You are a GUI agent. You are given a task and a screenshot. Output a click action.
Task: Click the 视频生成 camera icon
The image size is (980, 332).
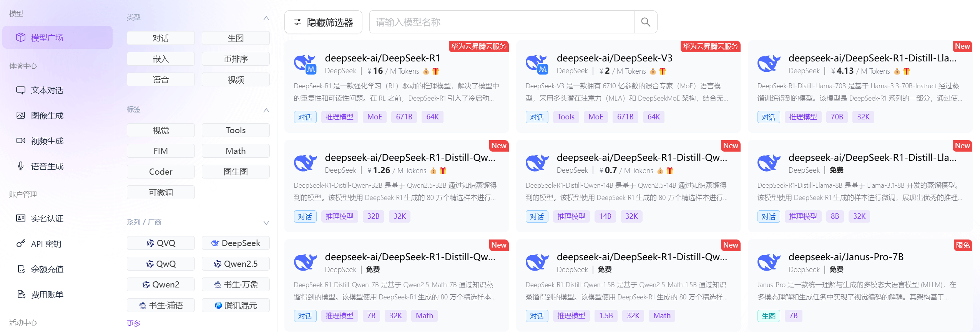click(x=21, y=141)
